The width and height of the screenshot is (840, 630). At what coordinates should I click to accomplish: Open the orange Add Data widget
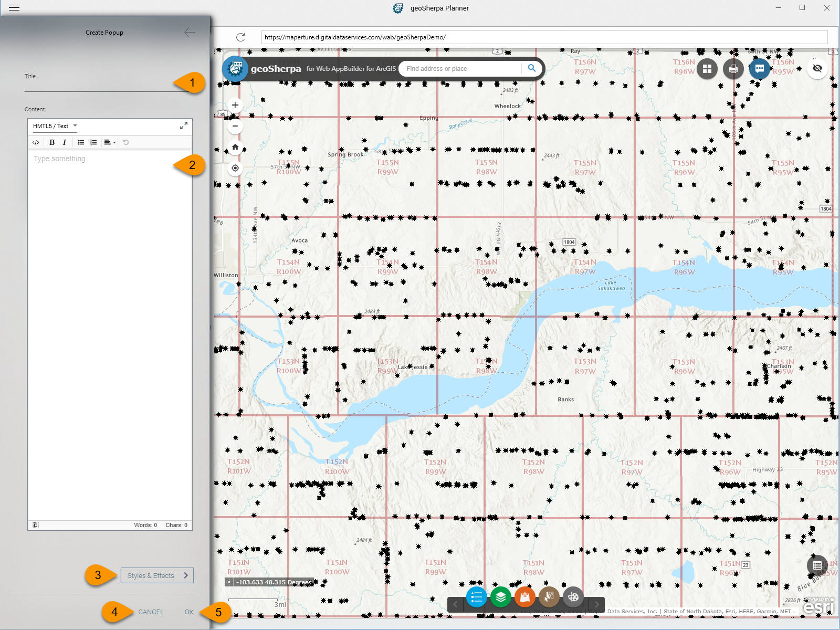point(525,597)
